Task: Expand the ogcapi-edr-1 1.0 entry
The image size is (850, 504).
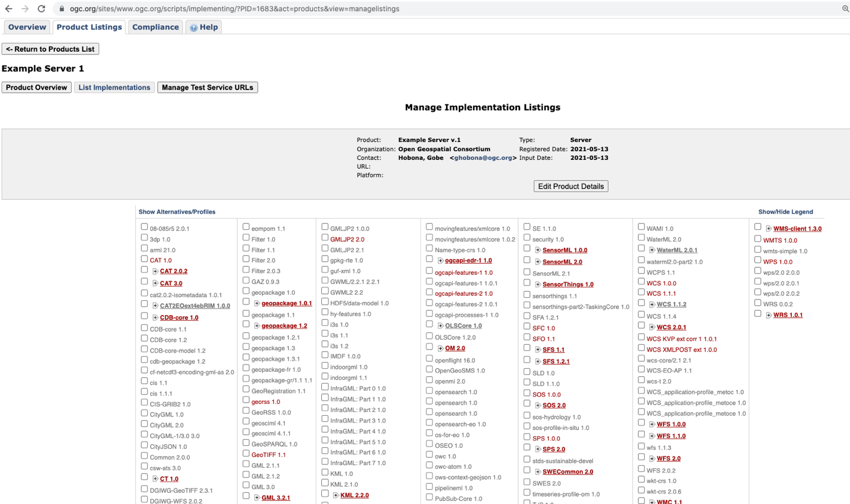Action: pos(440,261)
